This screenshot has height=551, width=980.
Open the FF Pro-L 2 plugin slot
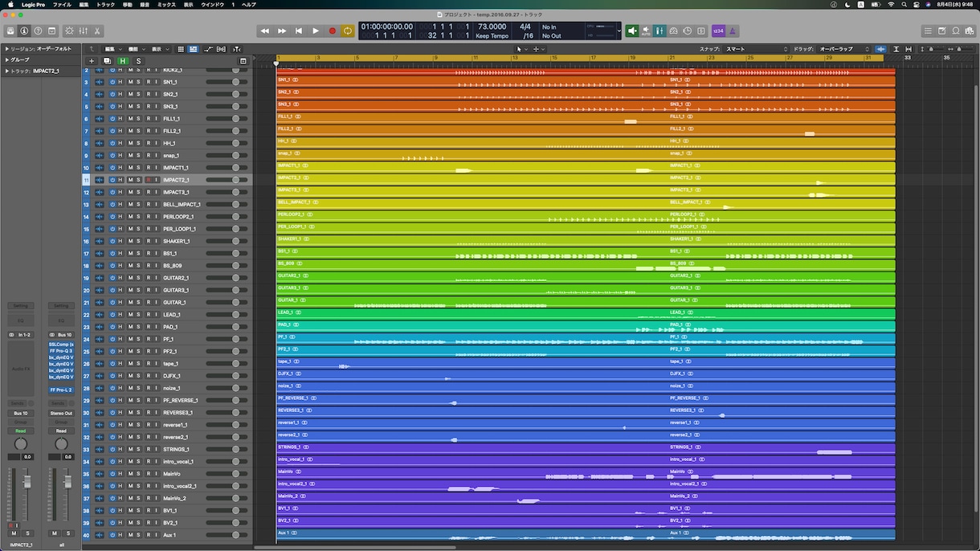61,390
